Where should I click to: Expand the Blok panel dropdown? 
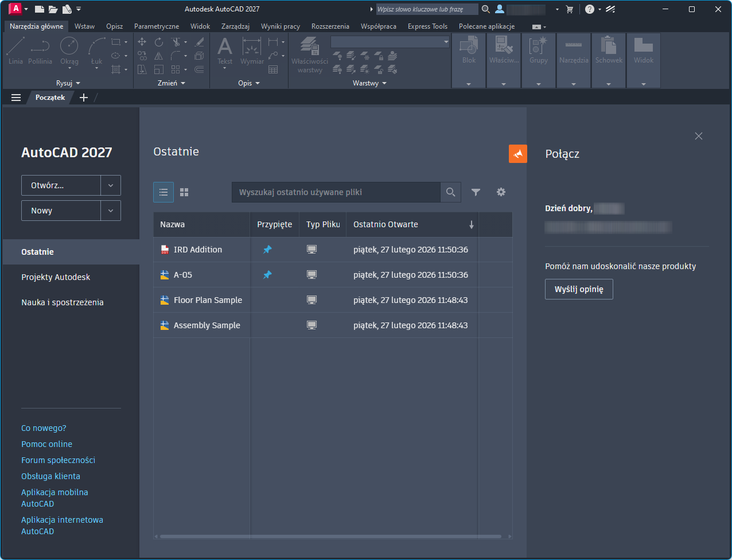pyautogui.click(x=469, y=84)
